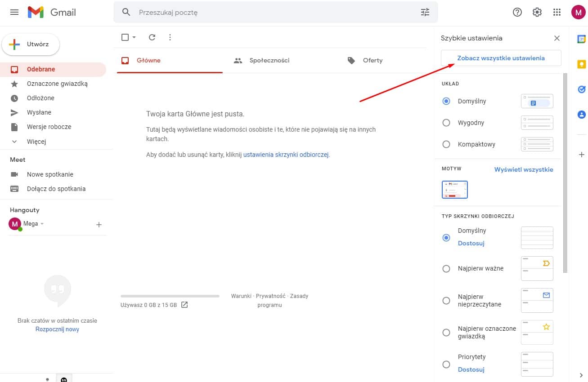This screenshot has width=588, height=382.
Task: Open the Help question mark icon
Action: [x=517, y=12]
